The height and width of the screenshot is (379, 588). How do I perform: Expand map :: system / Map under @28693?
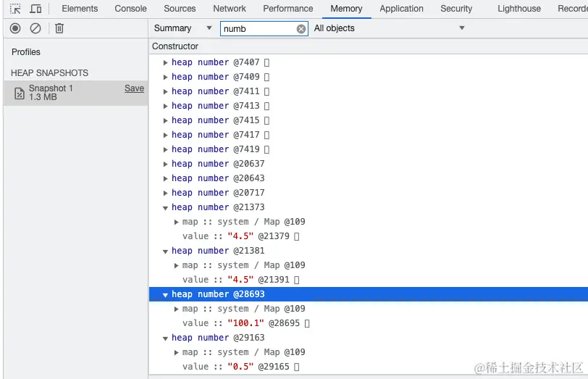click(x=176, y=309)
